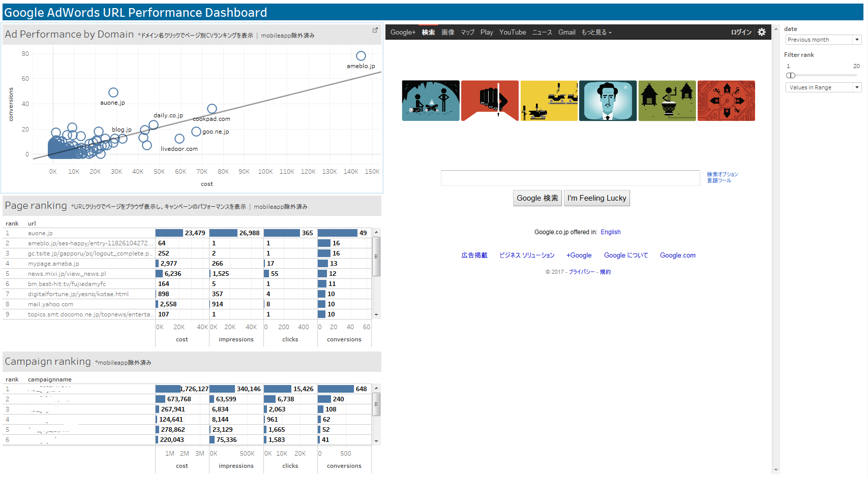868x478 pixels.
Task: Focus the Google search input field
Action: (x=571, y=178)
